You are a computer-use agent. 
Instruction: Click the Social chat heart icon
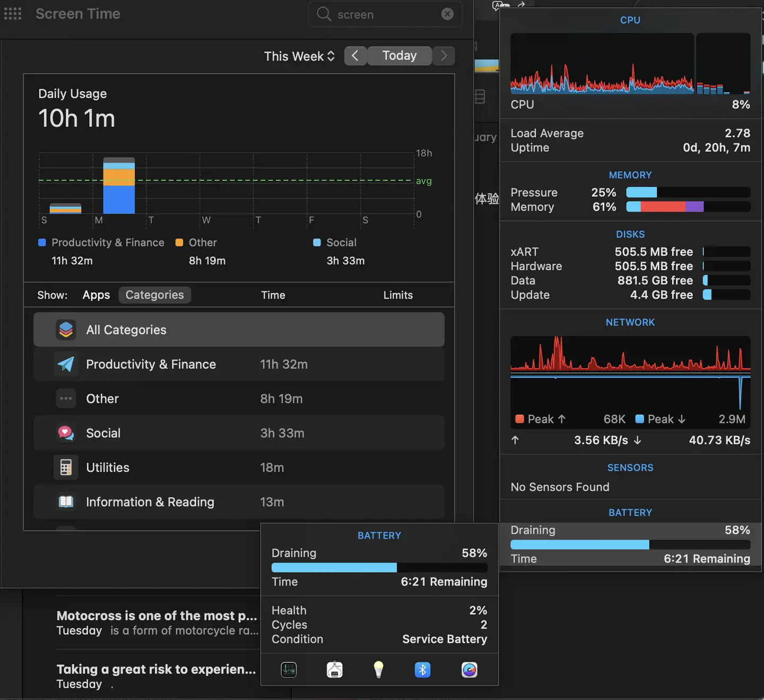[x=66, y=433]
